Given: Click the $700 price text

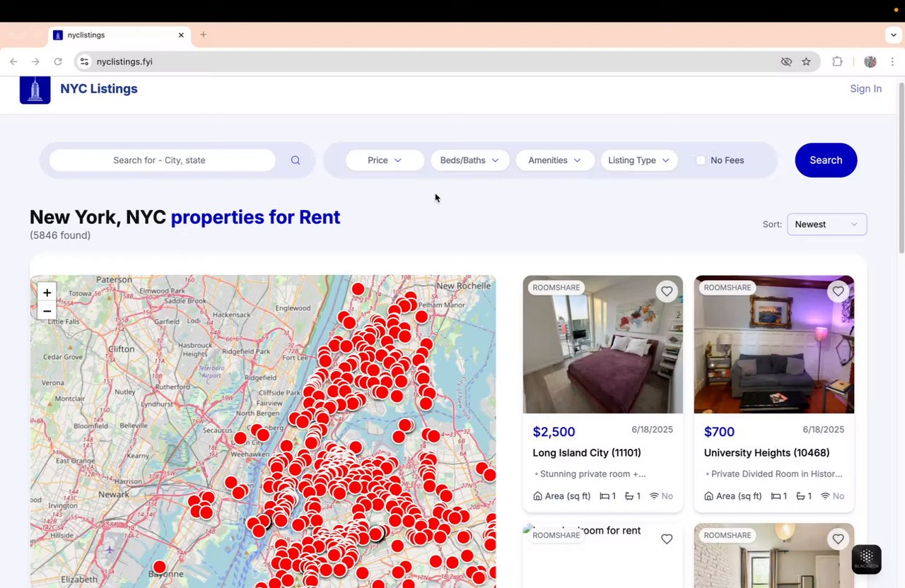Looking at the screenshot, I should [x=719, y=432].
